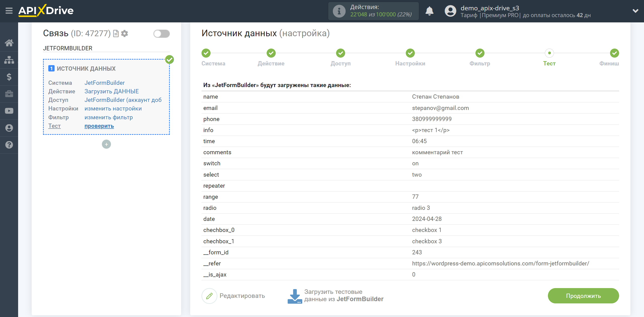Viewport: 644px width, 317px height.
Task: Click the account avatar icon
Action: pyautogui.click(x=450, y=11)
